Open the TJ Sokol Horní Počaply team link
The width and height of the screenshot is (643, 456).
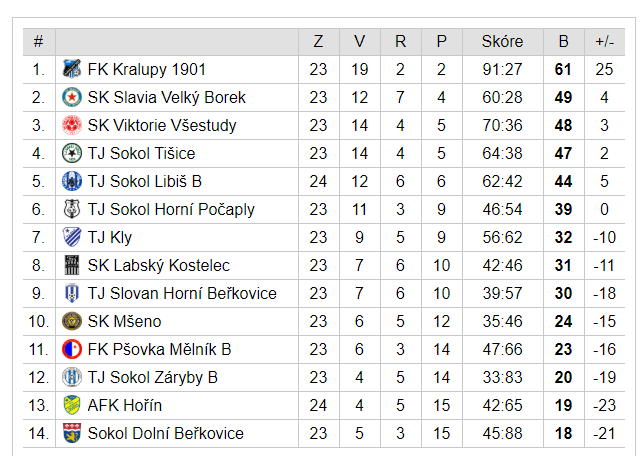pos(171,210)
